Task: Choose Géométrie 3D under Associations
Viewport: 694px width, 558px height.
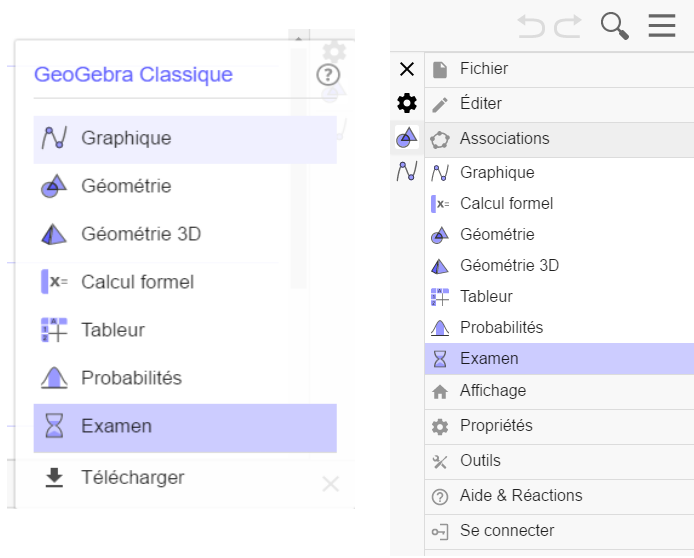Action: (x=559, y=266)
